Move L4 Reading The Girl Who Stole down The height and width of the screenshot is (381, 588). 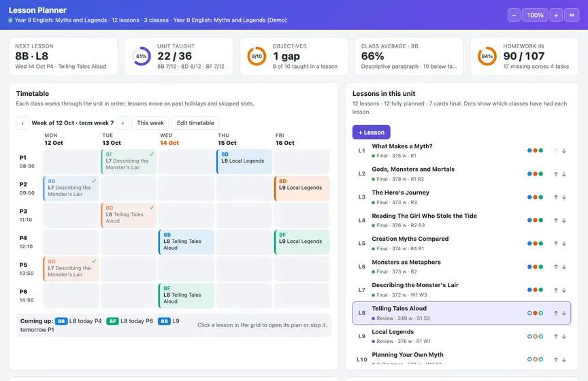click(x=563, y=220)
